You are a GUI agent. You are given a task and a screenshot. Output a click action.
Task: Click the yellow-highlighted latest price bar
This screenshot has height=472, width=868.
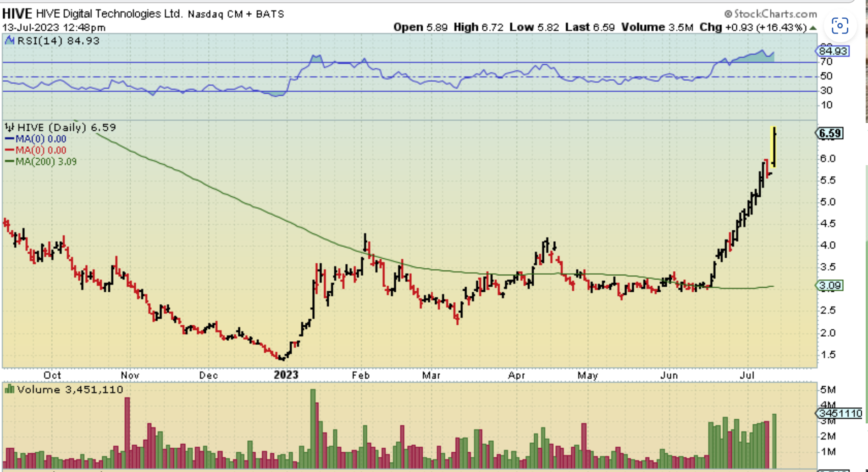[x=774, y=147]
